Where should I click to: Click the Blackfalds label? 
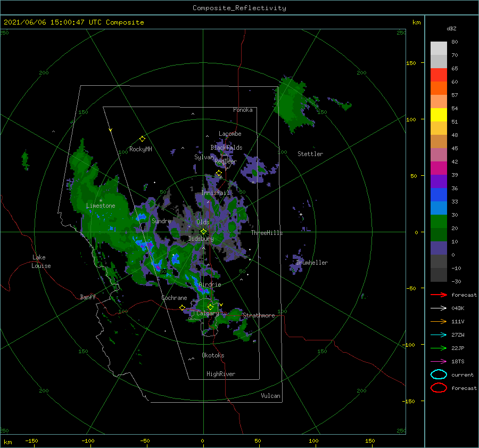226,148
